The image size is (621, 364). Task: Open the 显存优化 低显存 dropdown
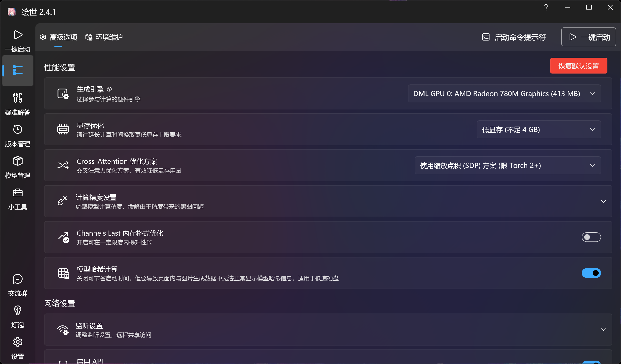click(539, 130)
